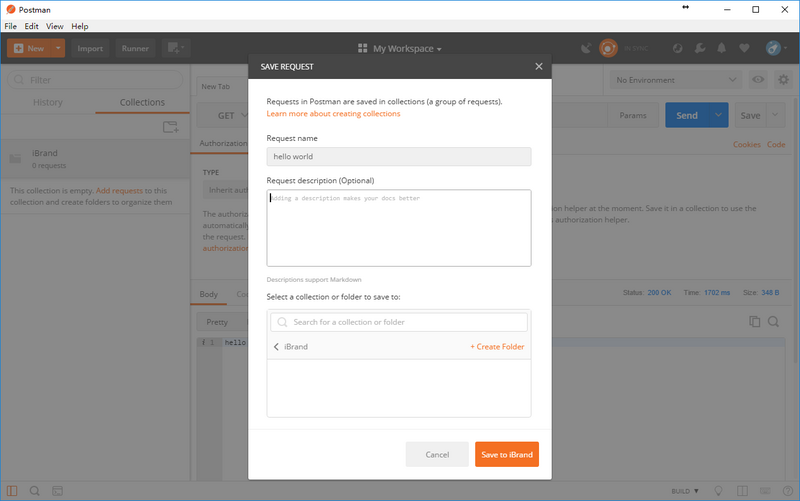Open the View menu

(55, 26)
